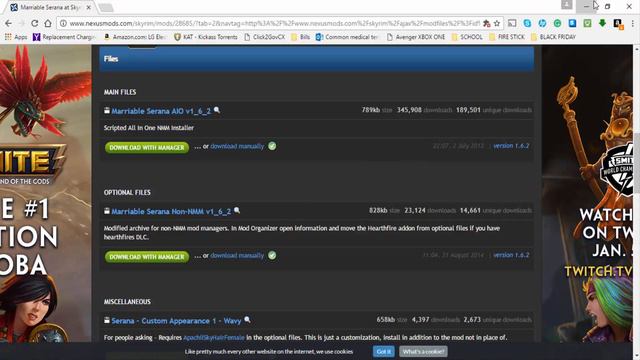
Task: Open the Apps bookmarks shortcut
Action: pos(16,37)
